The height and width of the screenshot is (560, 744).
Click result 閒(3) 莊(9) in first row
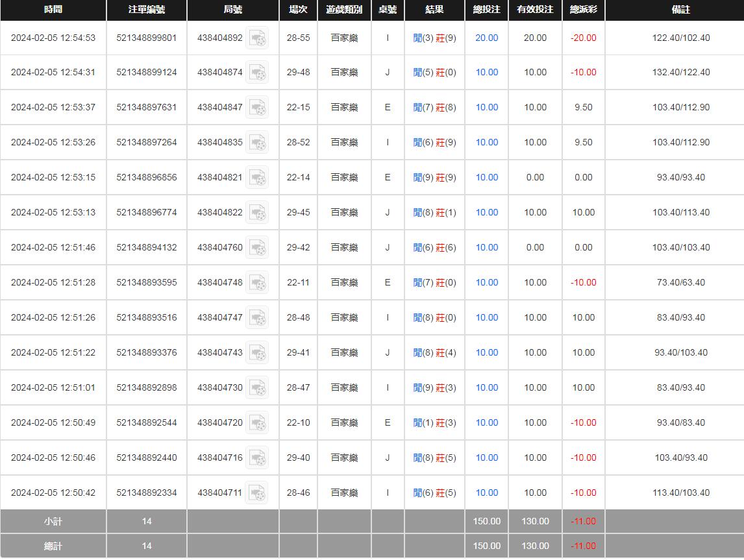click(x=434, y=38)
